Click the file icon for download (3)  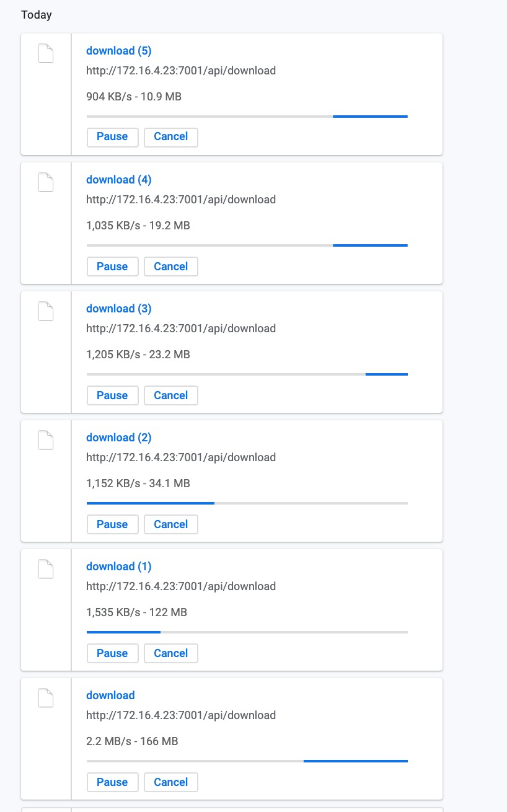46,311
